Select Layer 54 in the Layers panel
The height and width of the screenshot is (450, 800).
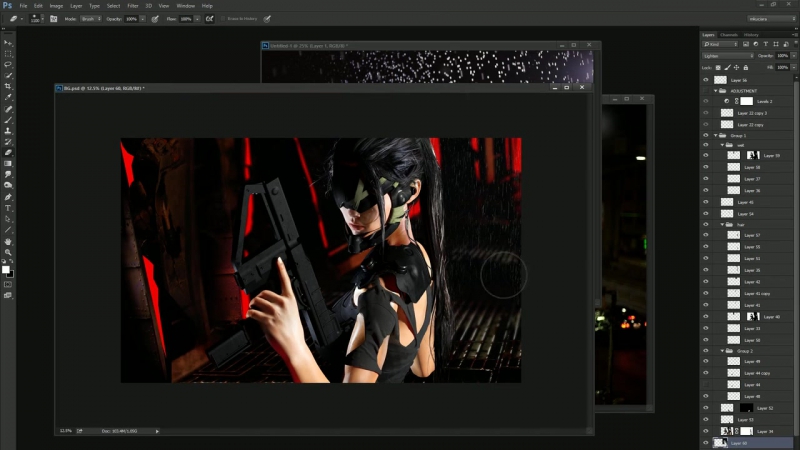(x=746, y=214)
